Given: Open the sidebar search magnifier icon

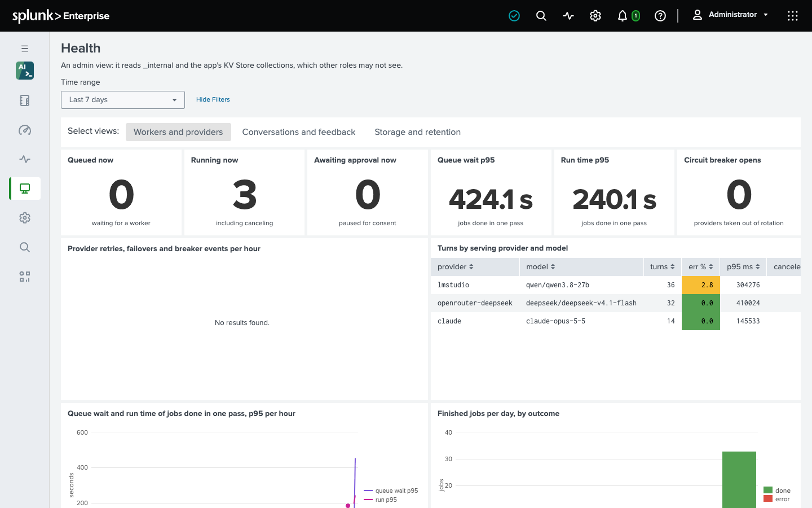Looking at the screenshot, I should coord(25,247).
